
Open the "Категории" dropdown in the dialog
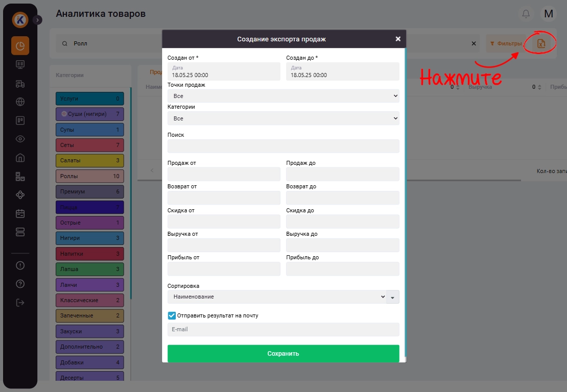(x=283, y=118)
